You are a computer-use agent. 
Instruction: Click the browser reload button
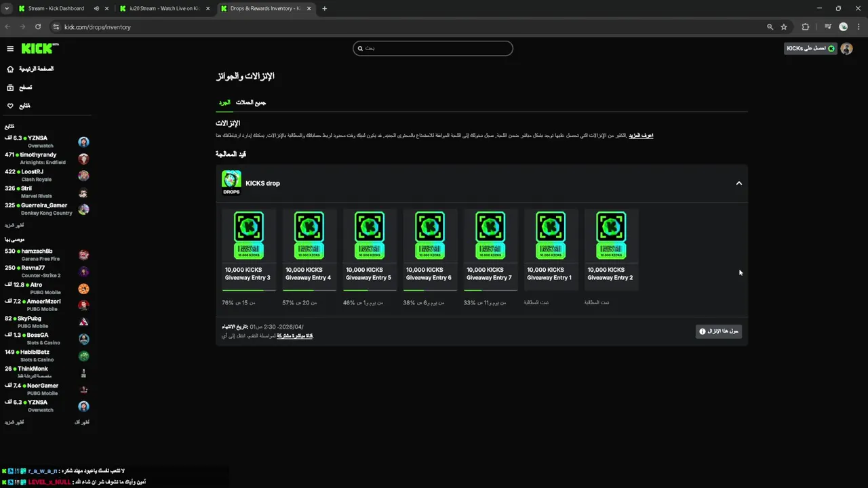[x=38, y=27]
